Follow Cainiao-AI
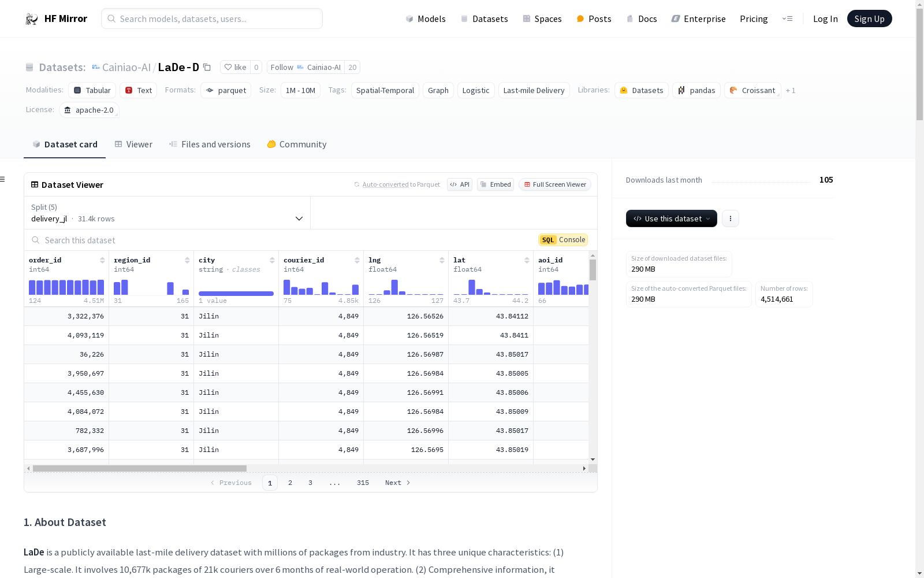This screenshot has height=578, width=924. 306,67
